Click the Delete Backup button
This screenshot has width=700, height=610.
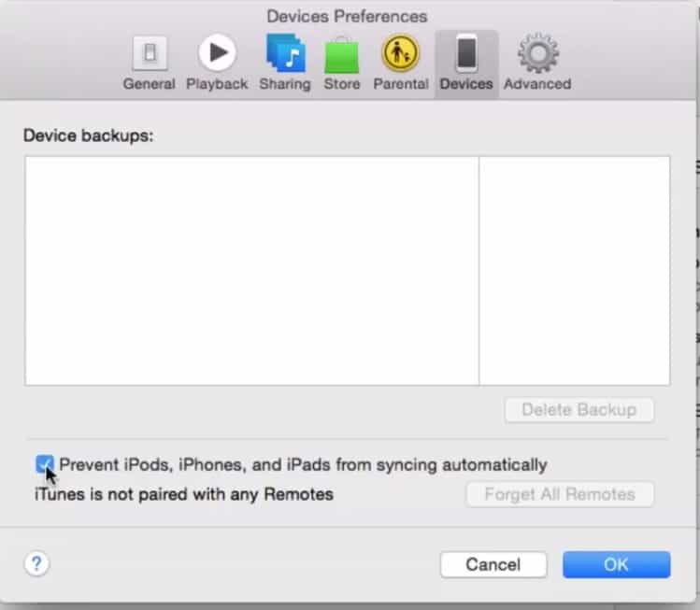[579, 410]
